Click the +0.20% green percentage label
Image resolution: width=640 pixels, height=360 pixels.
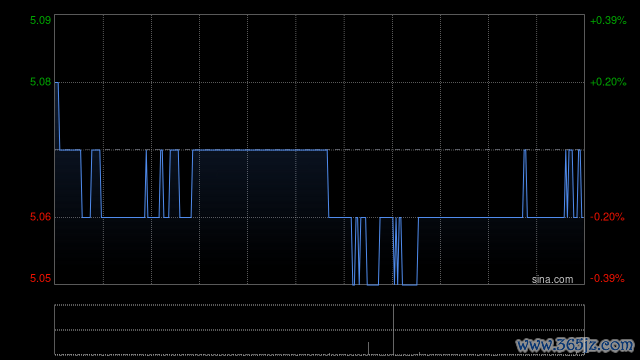608,82
